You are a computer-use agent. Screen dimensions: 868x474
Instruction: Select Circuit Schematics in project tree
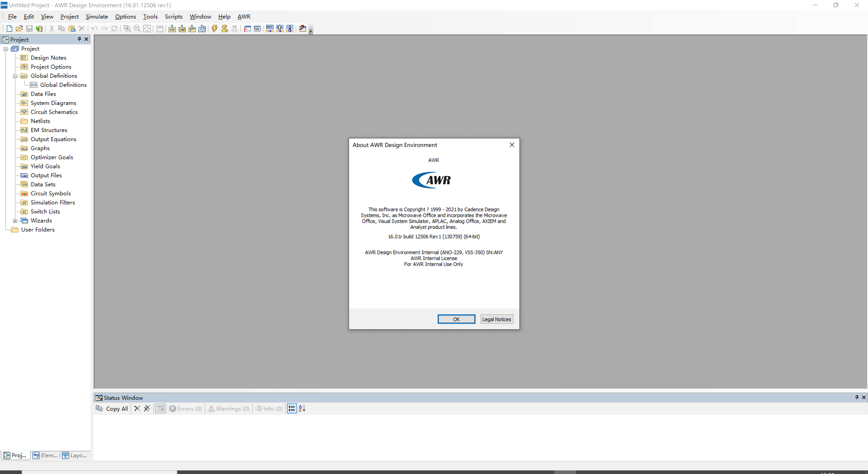point(54,111)
